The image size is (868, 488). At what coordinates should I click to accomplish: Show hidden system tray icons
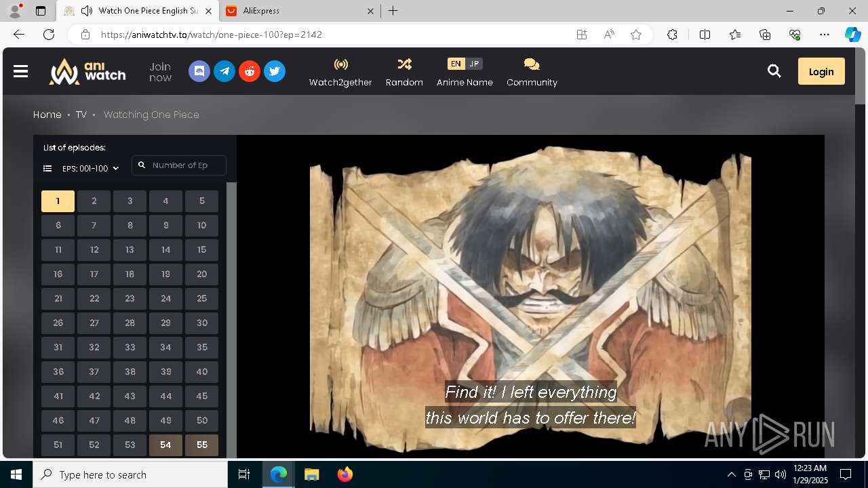click(x=731, y=474)
